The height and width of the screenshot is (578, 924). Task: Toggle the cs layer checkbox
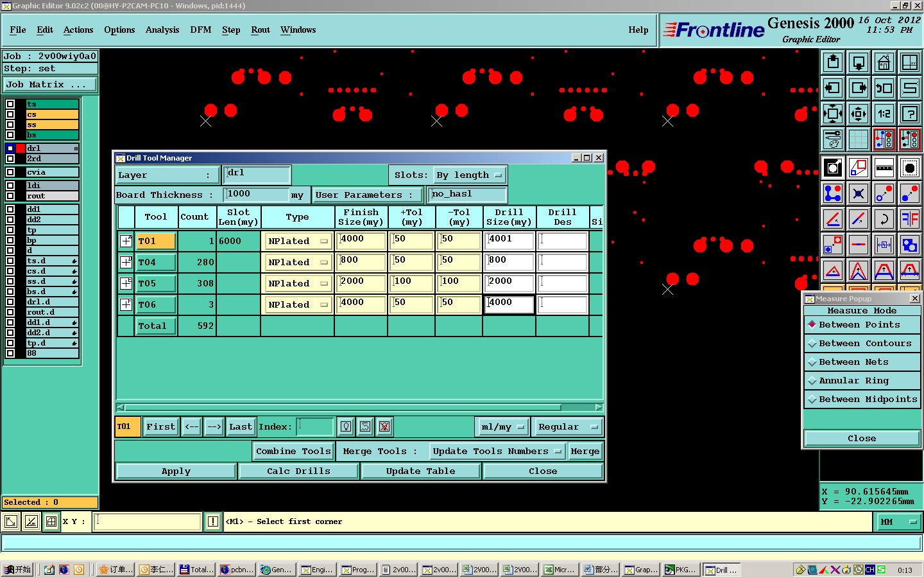click(x=10, y=114)
